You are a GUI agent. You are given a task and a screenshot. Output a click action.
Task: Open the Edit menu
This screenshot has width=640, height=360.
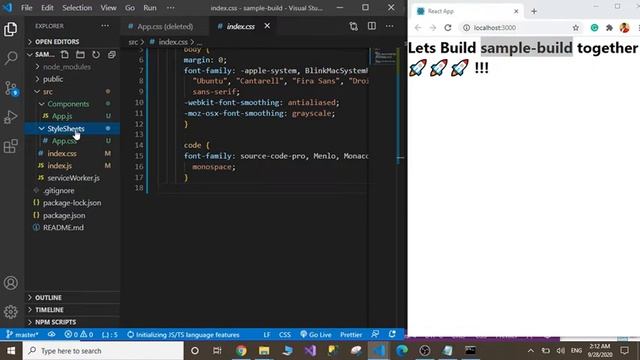click(47, 8)
